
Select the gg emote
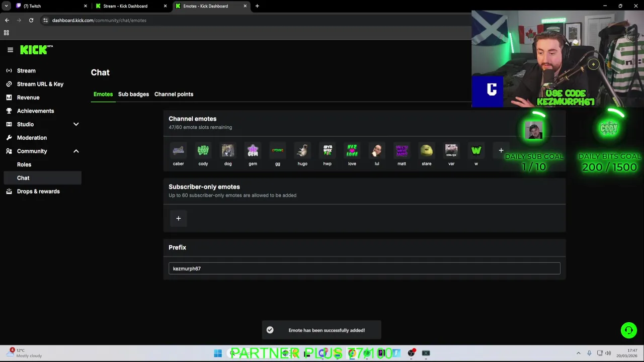pos(278,150)
